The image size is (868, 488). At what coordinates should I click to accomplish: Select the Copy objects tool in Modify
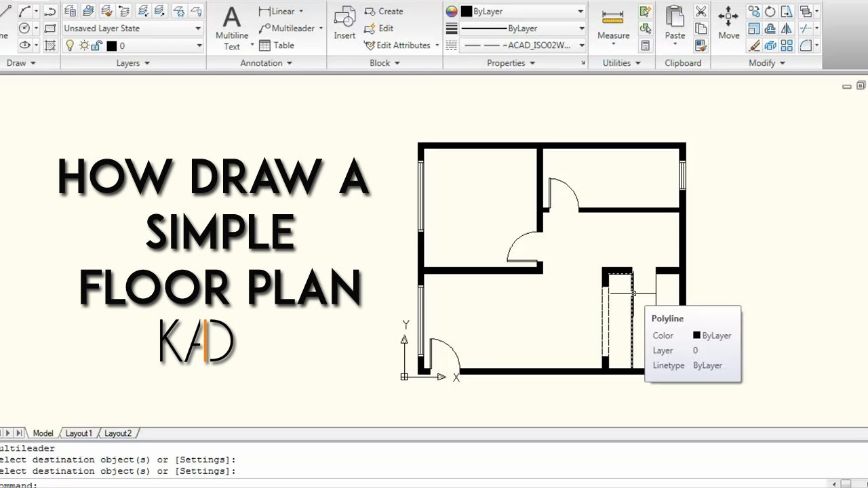click(x=754, y=12)
